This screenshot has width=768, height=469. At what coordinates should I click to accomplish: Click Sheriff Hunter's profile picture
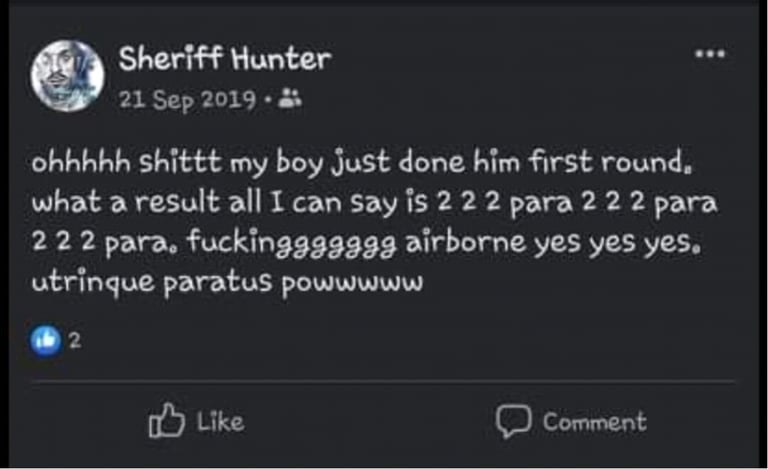pos(68,76)
